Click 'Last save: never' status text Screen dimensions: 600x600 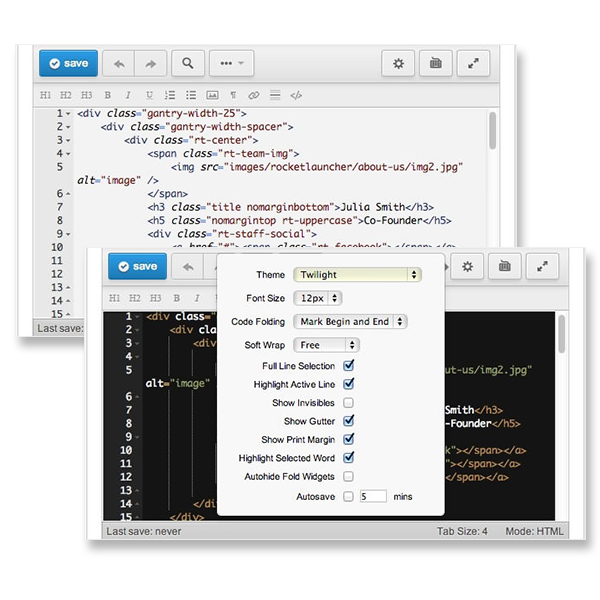(144, 532)
